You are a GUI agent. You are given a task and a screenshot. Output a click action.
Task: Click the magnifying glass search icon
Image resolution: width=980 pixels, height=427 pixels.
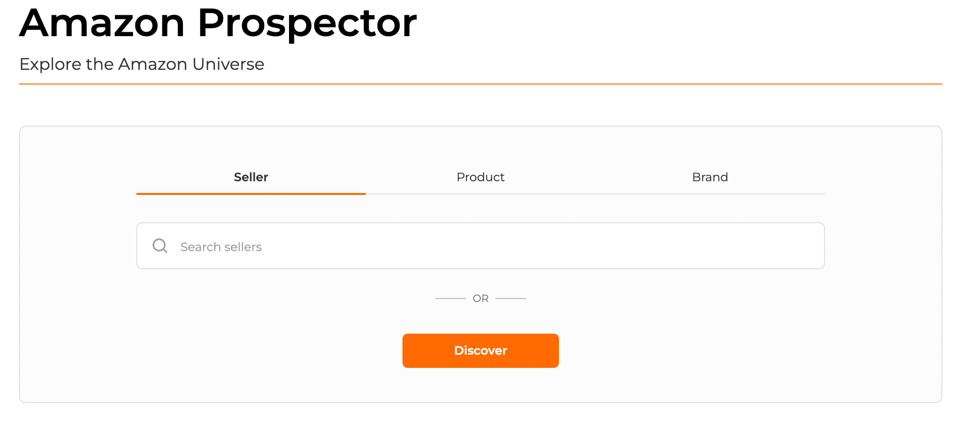[x=160, y=246]
